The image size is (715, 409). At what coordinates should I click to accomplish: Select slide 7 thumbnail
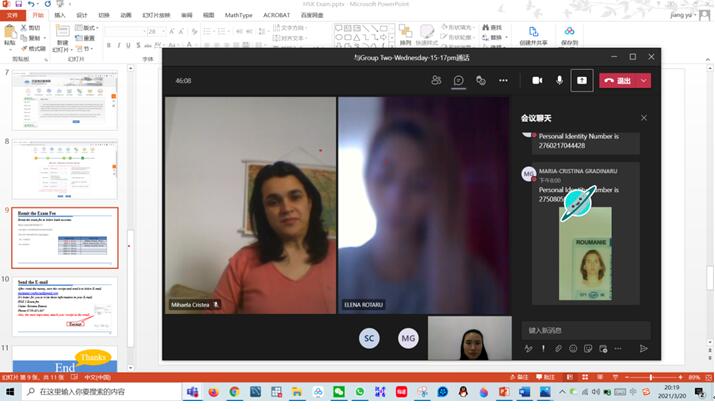coord(65,100)
